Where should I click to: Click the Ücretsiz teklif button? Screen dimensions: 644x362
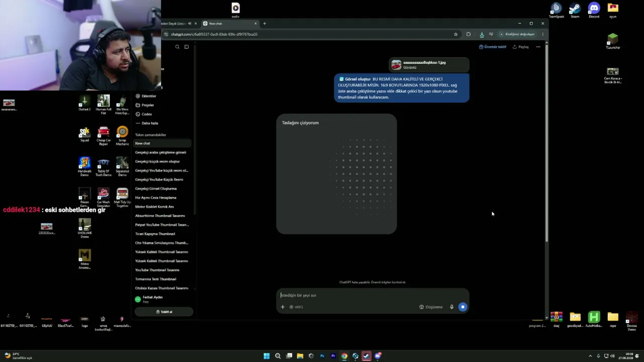tap(493, 47)
